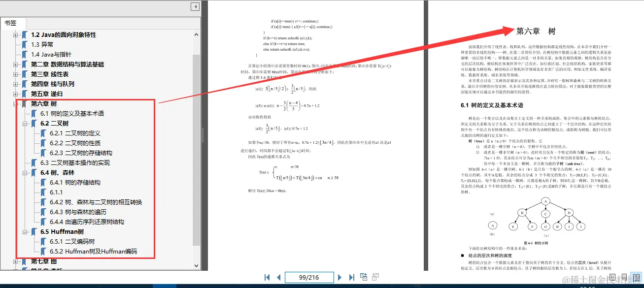Open bookmark 第五章 递归
This screenshot has height=288, width=644.
(x=47, y=94)
